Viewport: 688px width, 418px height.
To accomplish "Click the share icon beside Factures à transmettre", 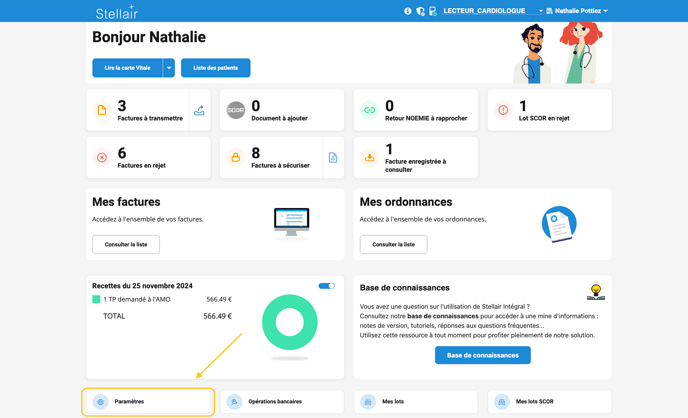I will point(199,111).
